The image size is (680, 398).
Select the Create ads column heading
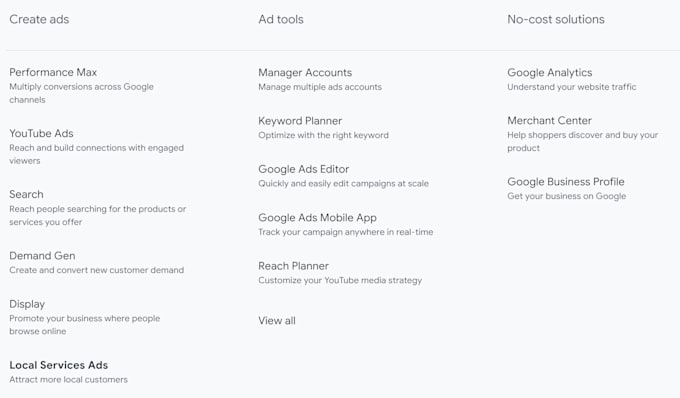click(39, 19)
